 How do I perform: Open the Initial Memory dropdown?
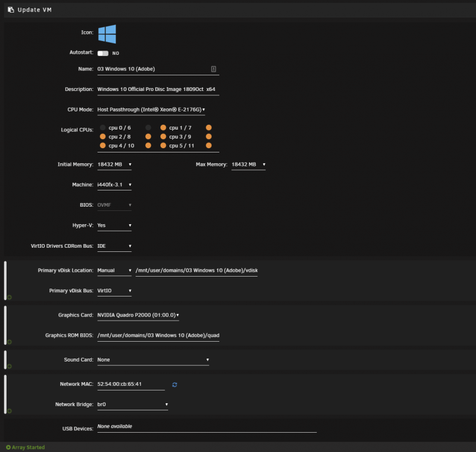pyautogui.click(x=114, y=165)
